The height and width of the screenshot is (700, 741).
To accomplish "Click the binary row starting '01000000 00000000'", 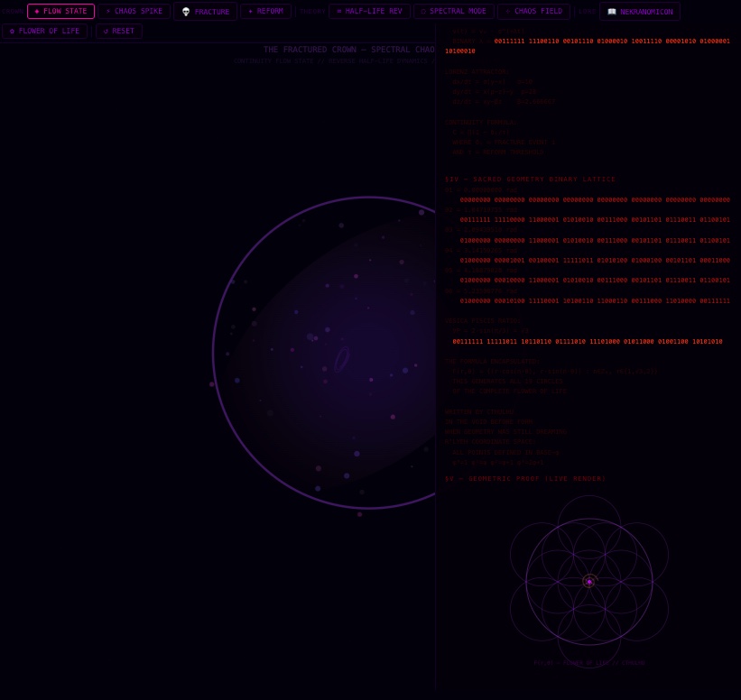I will 595,241.
